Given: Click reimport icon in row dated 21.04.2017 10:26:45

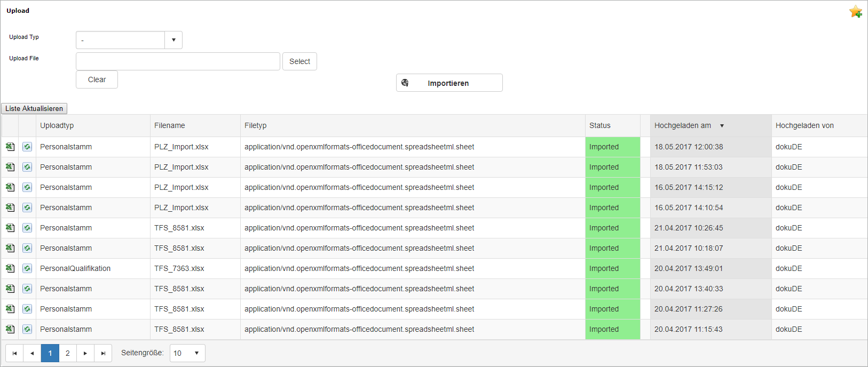Looking at the screenshot, I should click(27, 228).
